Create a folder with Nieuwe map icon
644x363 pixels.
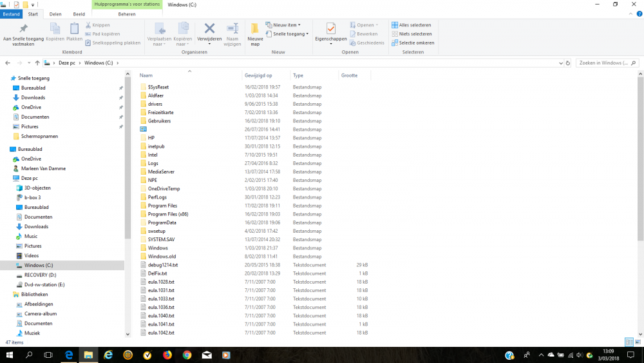click(255, 32)
